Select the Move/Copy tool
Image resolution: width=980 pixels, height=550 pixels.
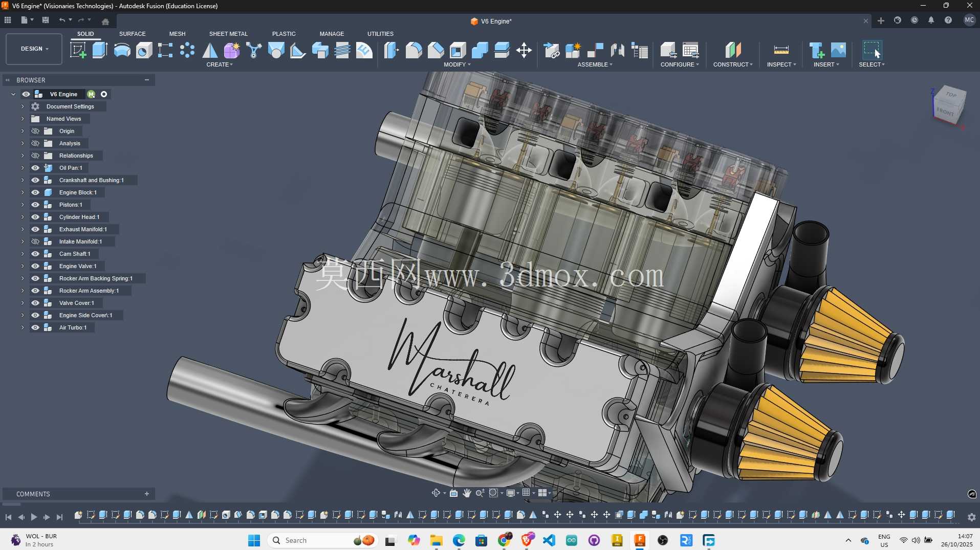(524, 50)
